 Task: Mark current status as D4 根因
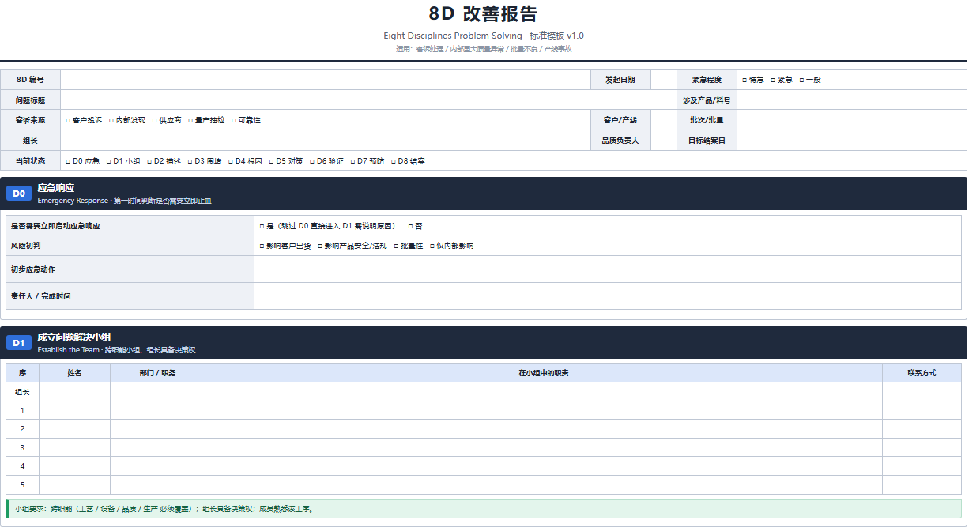pos(231,161)
